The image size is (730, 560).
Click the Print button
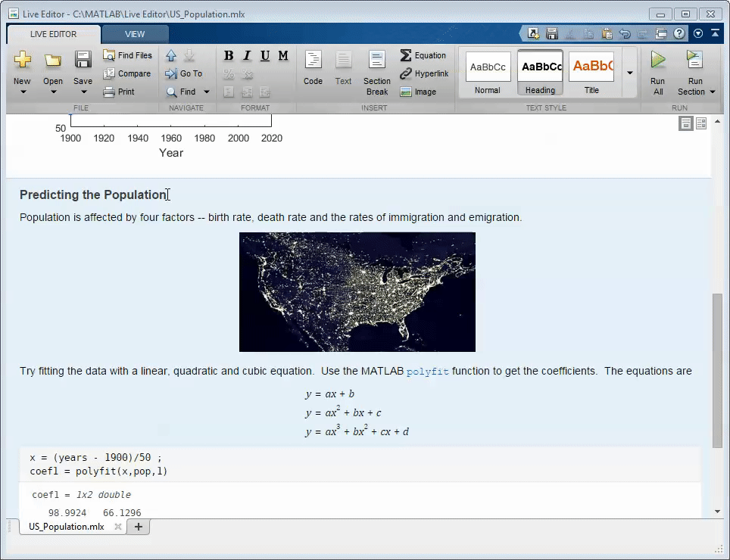click(x=119, y=92)
